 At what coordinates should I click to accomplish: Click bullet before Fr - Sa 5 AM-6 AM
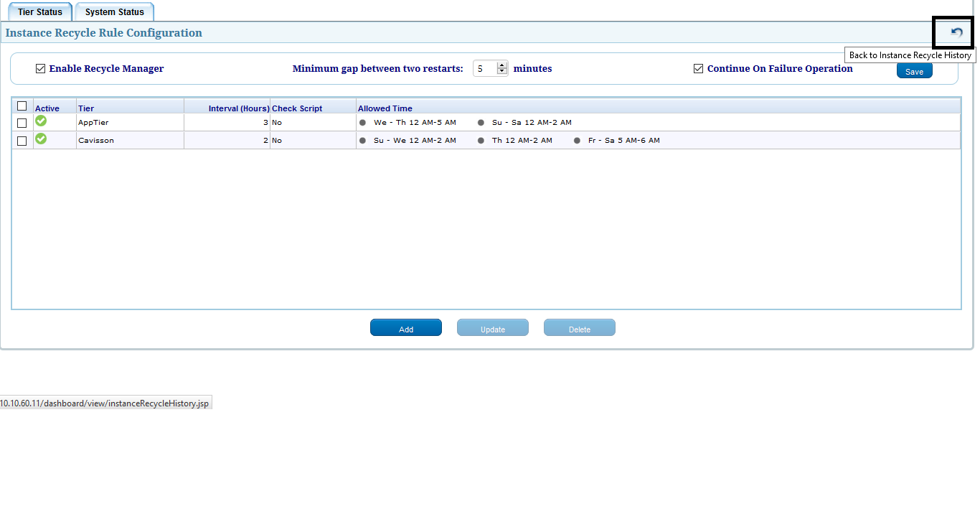[577, 141]
